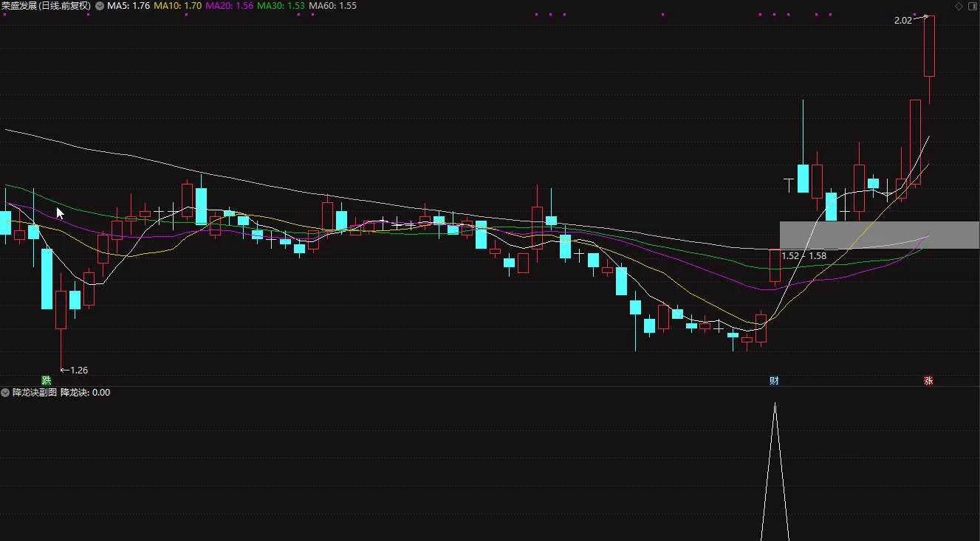Select the MA10: 1.70 indicator label
980x541 pixels.
click(178, 6)
